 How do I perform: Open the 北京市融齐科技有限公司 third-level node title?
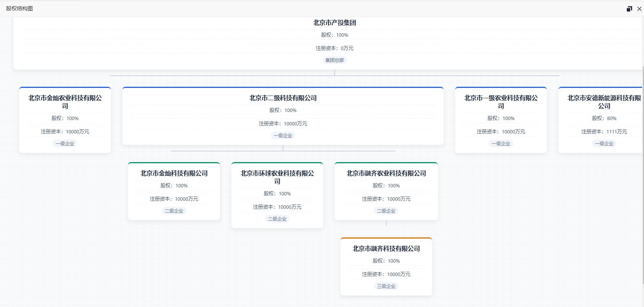point(386,249)
